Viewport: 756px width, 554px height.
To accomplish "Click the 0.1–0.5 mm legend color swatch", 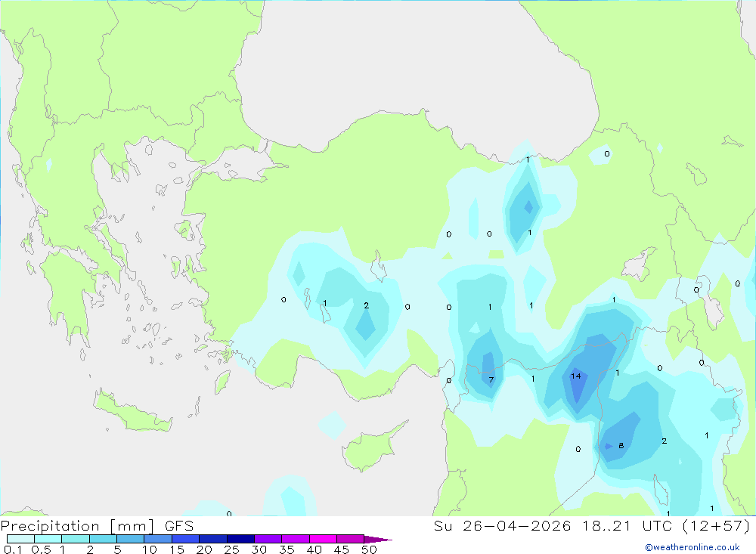I will point(20,539).
